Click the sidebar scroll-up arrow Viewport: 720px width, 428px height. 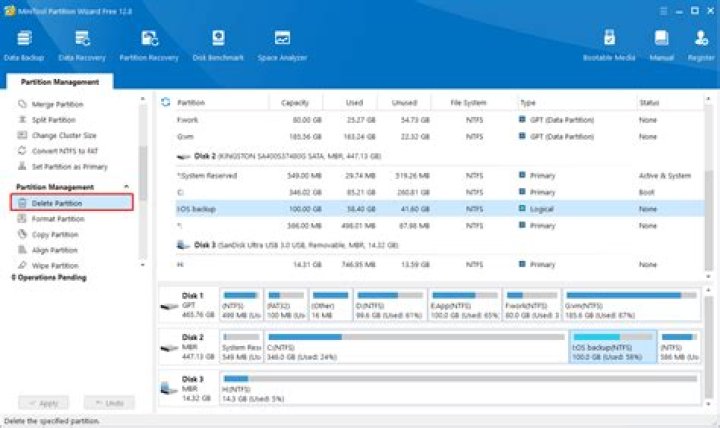tap(143, 99)
